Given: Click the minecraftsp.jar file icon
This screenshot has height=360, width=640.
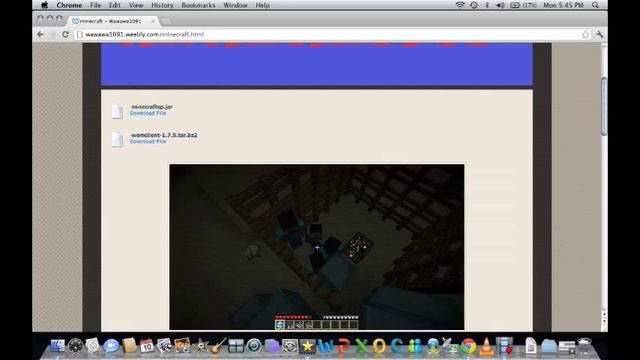Looking at the screenshot, I should pyautogui.click(x=118, y=111).
